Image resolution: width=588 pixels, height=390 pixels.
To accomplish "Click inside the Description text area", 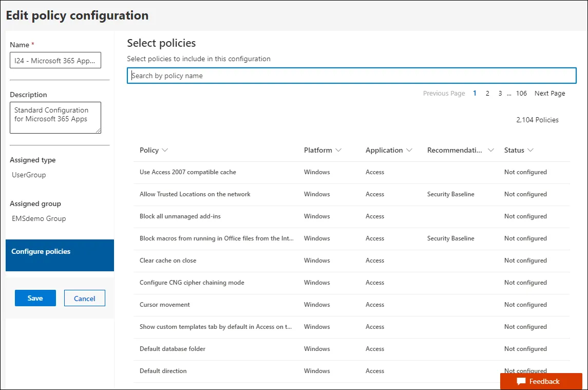I will (55, 117).
